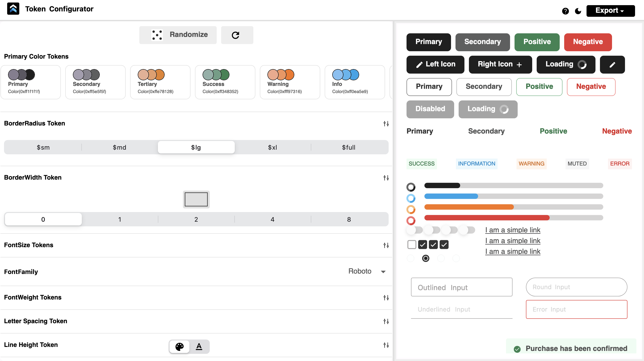Click the Tertiary color token card
This screenshot has width=644, height=361.
tap(160, 82)
